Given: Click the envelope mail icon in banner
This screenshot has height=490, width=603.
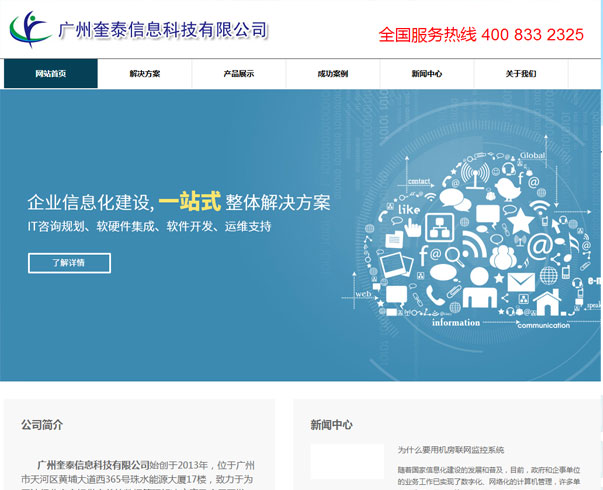Looking at the screenshot, I should (520, 282).
